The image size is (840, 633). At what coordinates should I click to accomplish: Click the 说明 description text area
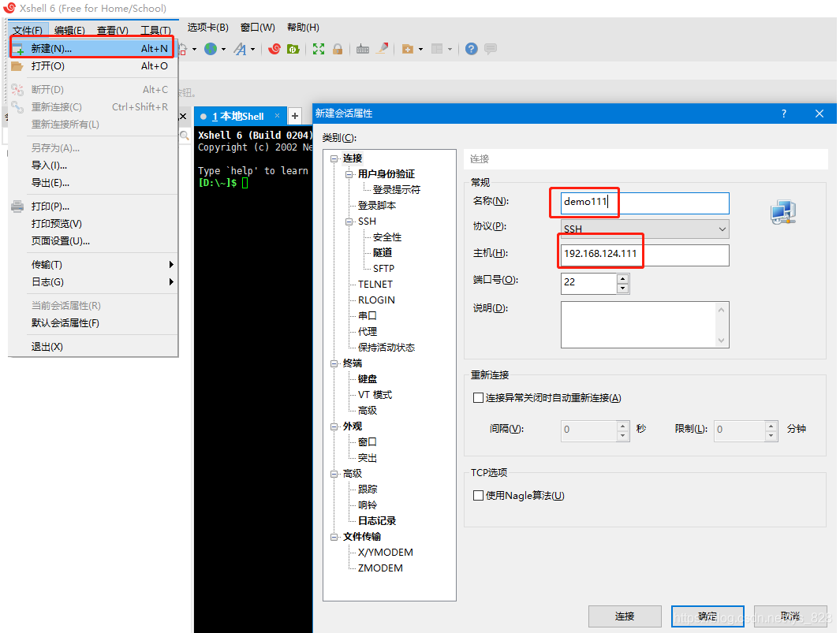click(645, 325)
